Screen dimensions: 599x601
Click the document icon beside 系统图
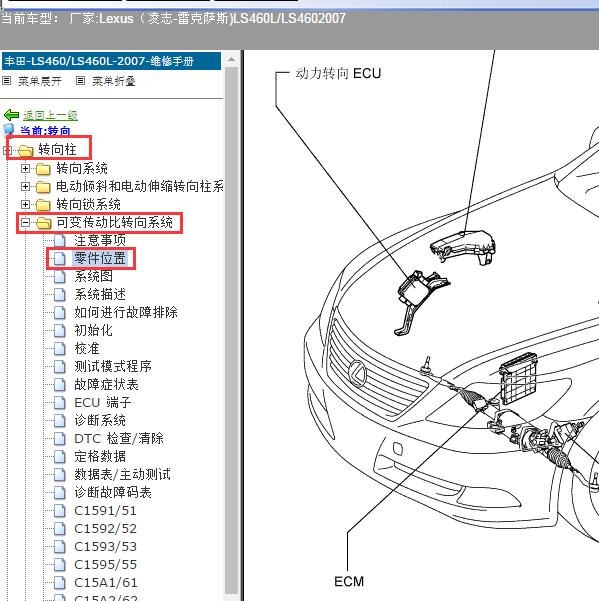[59, 276]
